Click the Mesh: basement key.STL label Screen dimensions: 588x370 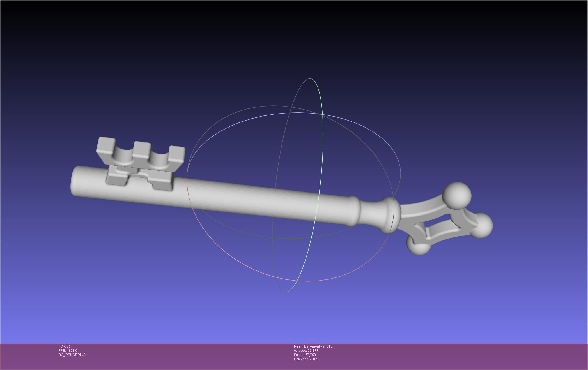click(313, 346)
